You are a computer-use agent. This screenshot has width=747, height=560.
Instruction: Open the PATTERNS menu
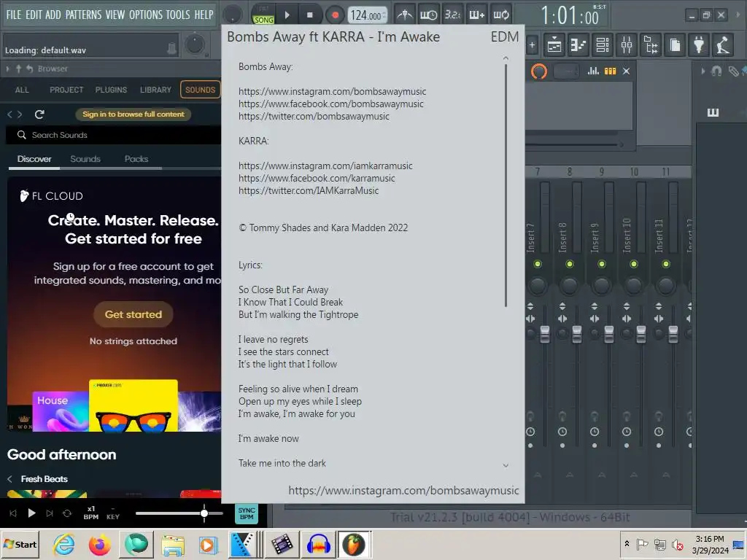[x=83, y=15]
